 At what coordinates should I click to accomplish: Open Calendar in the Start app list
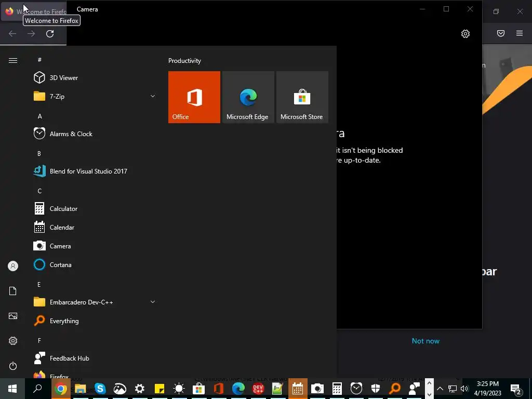point(95,228)
